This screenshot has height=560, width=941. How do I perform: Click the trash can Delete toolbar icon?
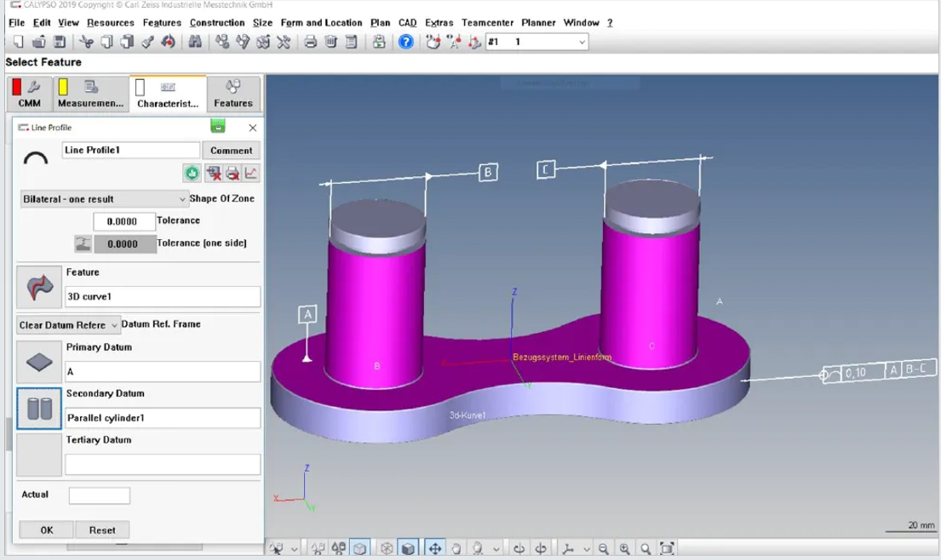click(330, 42)
